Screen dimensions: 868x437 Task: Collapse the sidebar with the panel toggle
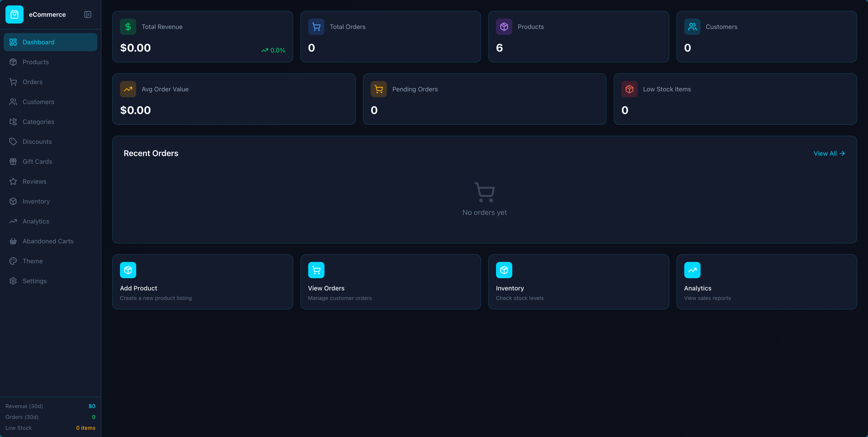click(88, 14)
